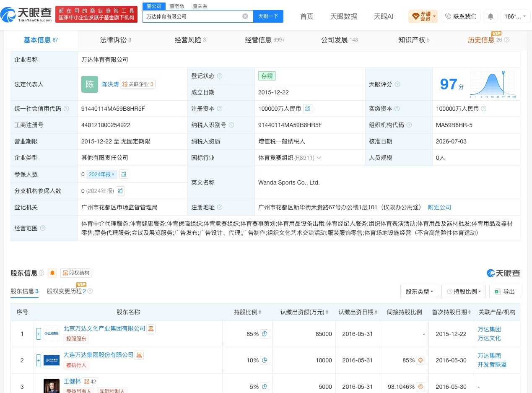Expand the 大连万达集团股份有限公司 shareholder row

click(x=39, y=360)
